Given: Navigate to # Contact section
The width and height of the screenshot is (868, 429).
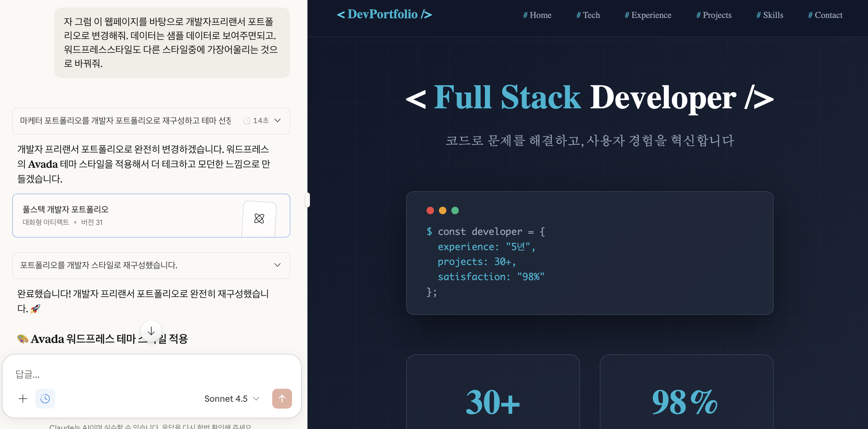Looking at the screenshot, I should coord(825,15).
